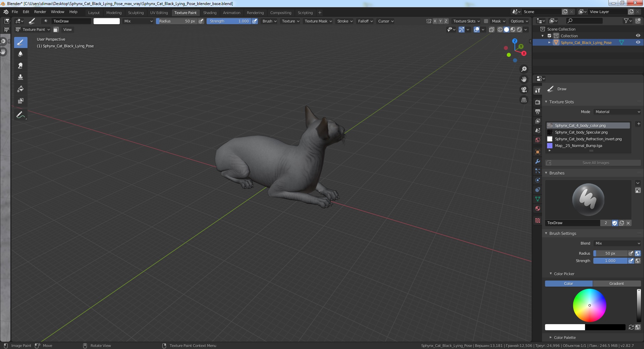The image size is (644, 349).
Task: Open the File menu
Action: 15,12
